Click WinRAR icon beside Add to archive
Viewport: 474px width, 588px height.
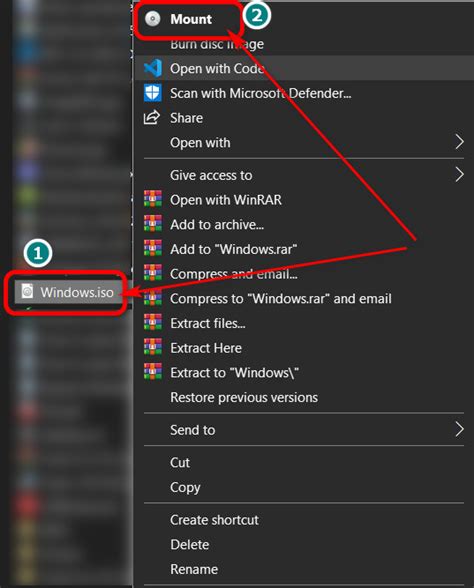153,224
